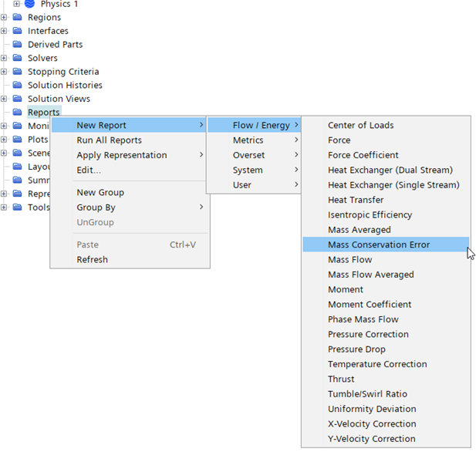Click the Solvers folder icon
The width and height of the screenshot is (476, 452).
click(17, 58)
